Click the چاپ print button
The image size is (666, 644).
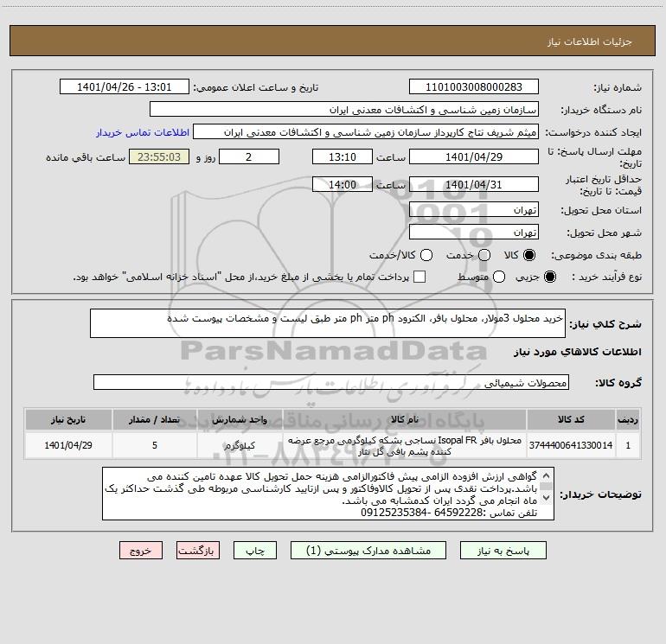point(255,551)
